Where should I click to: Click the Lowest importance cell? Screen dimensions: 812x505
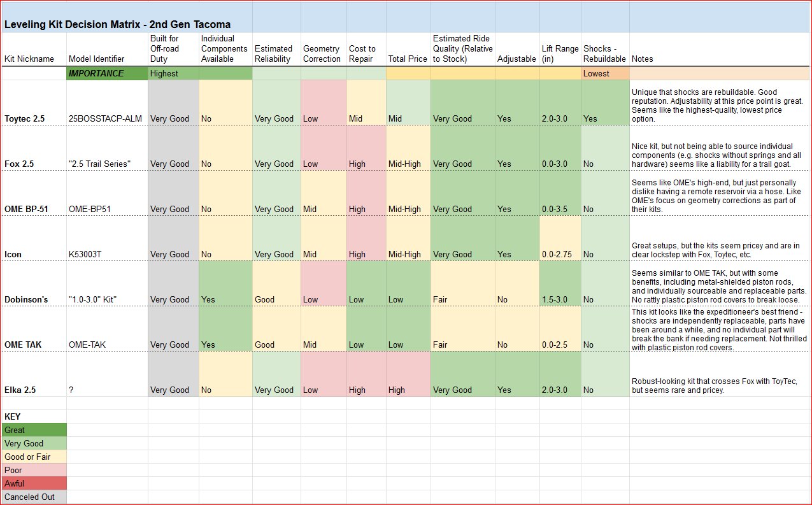[x=605, y=73]
